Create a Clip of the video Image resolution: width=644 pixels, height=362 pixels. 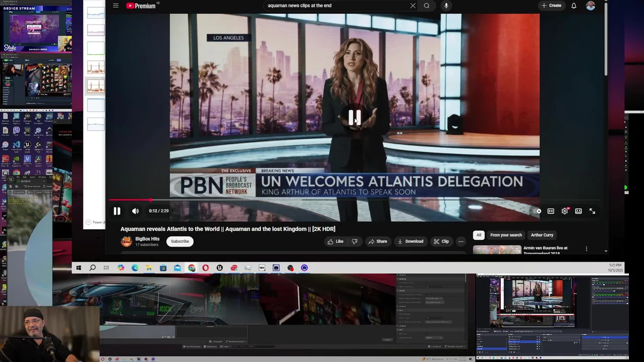441,241
